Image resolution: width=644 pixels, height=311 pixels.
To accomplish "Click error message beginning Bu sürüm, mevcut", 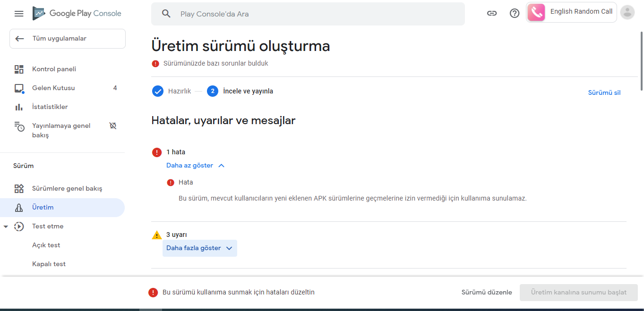I will coord(352,199).
